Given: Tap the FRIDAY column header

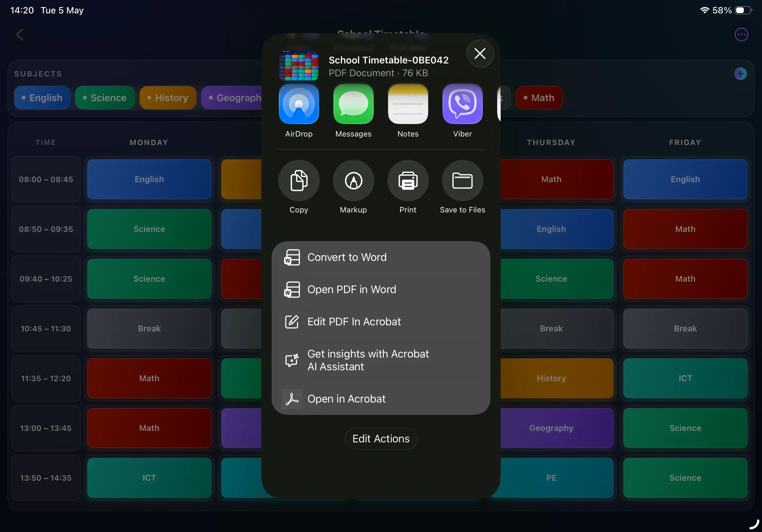Looking at the screenshot, I should tap(685, 143).
